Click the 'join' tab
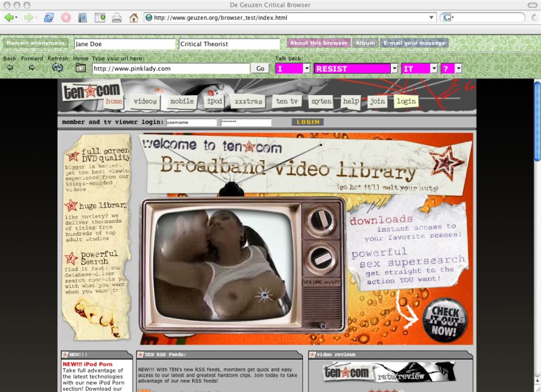541x392 pixels. (377, 101)
